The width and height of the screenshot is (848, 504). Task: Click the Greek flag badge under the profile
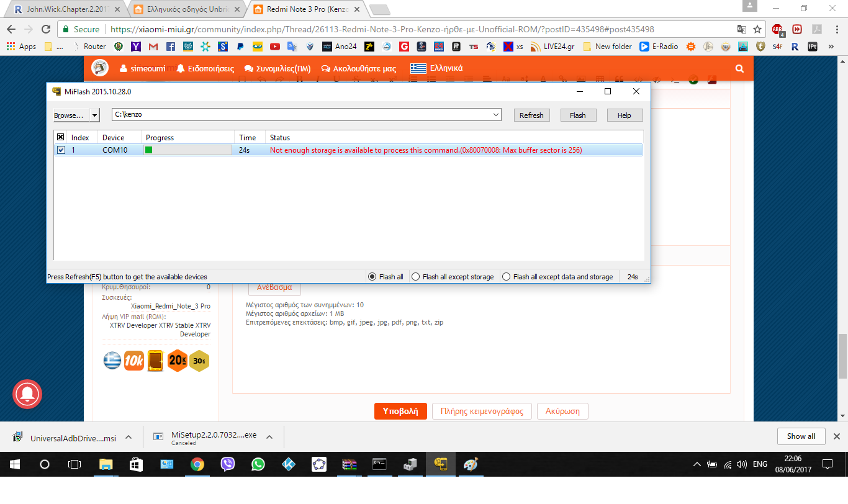[x=112, y=360]
